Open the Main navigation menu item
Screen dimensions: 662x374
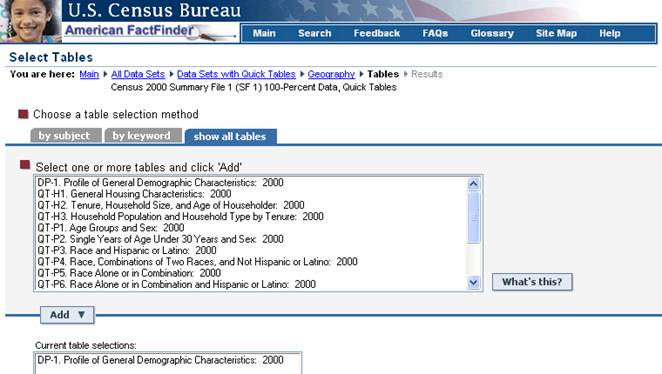[x=264, y=33]
